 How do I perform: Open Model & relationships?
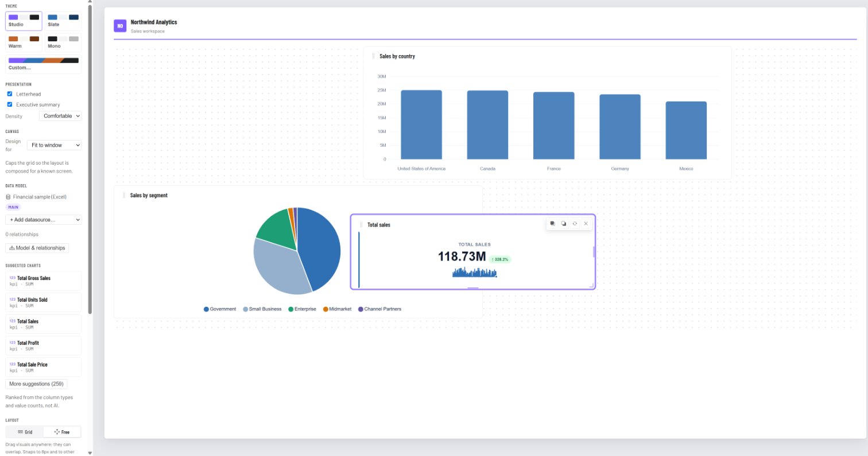pos(37,248)
